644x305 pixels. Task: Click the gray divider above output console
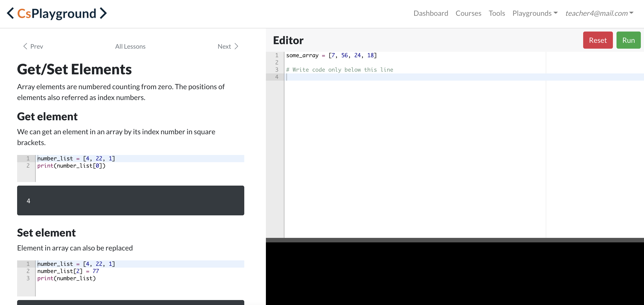pos(454,240)
